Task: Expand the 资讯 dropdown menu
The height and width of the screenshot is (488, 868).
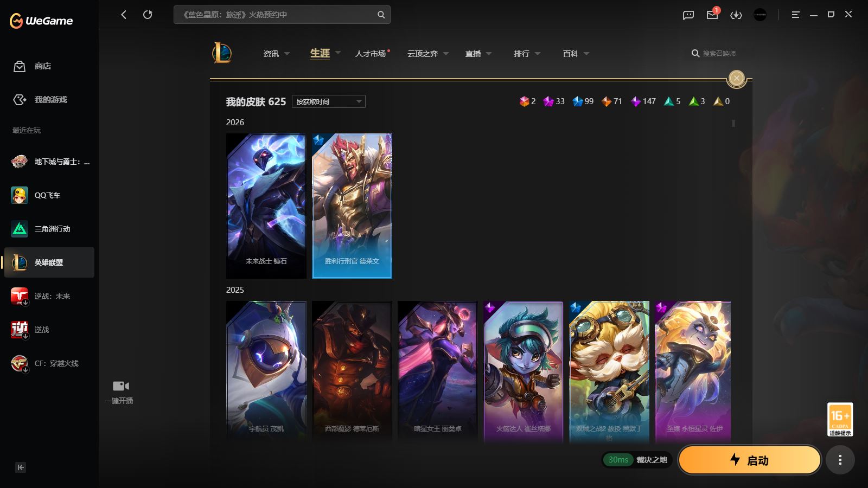Action: pyautogui.click(x=287, y=54)
